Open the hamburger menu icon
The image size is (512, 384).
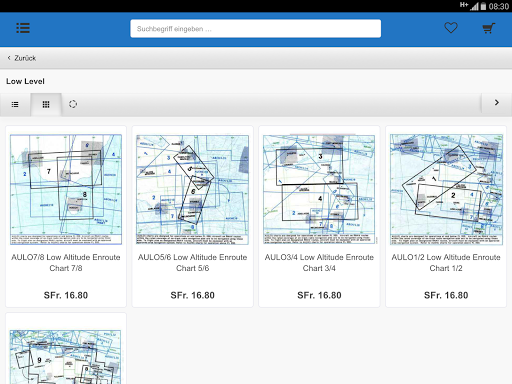pyautogui.click(x=23, y=28)
